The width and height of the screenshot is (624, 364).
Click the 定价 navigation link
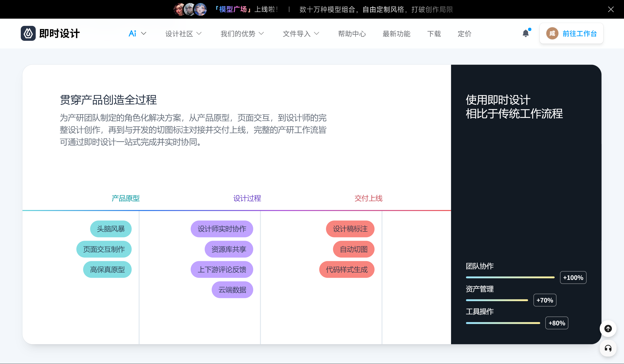point(464,34)
